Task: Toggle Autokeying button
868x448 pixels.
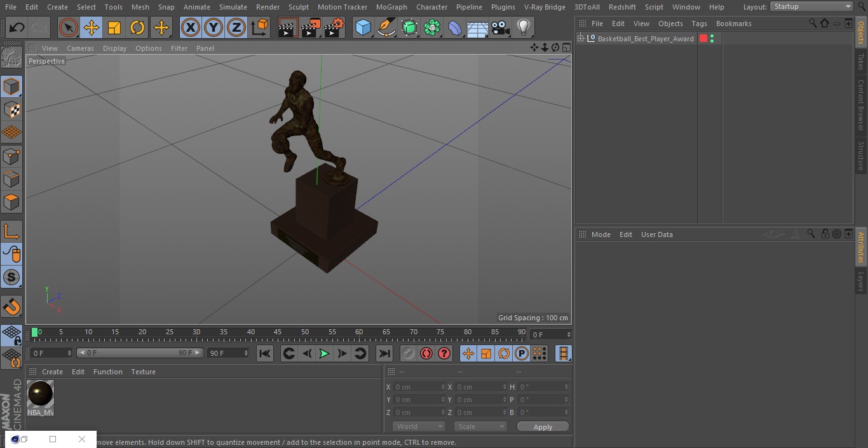Action: [x=426, y=353]
